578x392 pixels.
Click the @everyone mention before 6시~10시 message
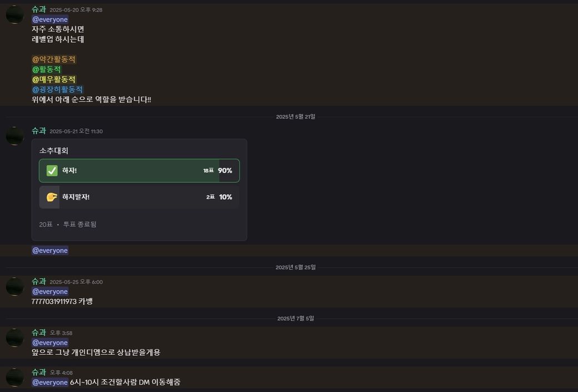point(50,382)
